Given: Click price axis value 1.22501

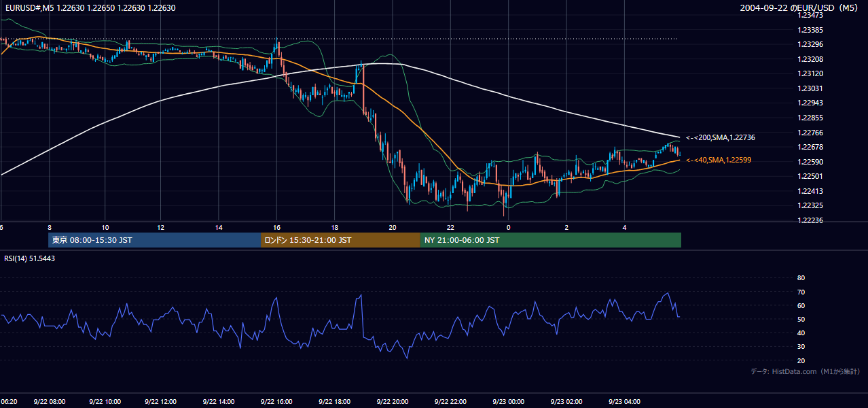Looking at the screenshot, I should coord(810,176).
